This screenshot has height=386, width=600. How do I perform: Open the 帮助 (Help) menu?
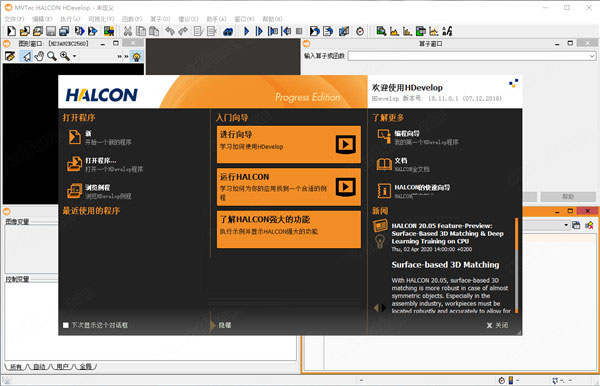point(272,19)
